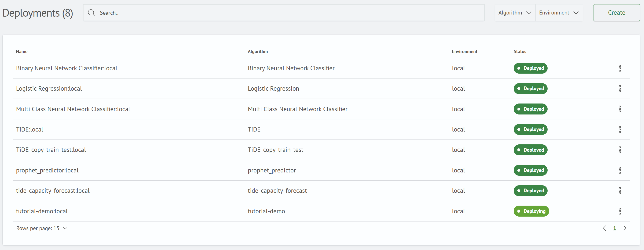Click Binary Neural Network Classifier algorithm cell

[x=291, y=68]
